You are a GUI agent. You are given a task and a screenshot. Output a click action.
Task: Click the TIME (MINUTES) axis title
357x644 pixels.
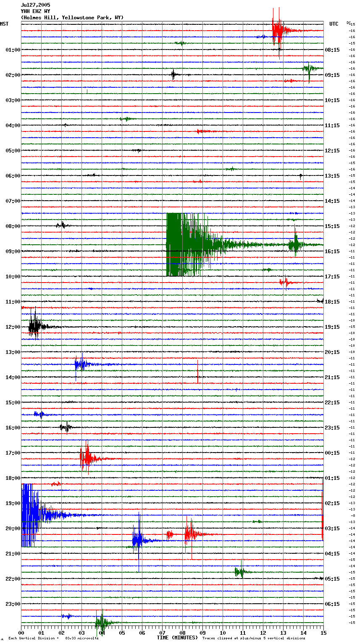[x=177, y=638]
